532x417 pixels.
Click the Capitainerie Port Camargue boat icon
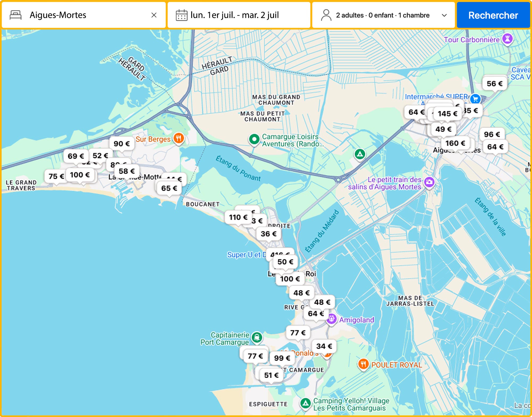257,337
